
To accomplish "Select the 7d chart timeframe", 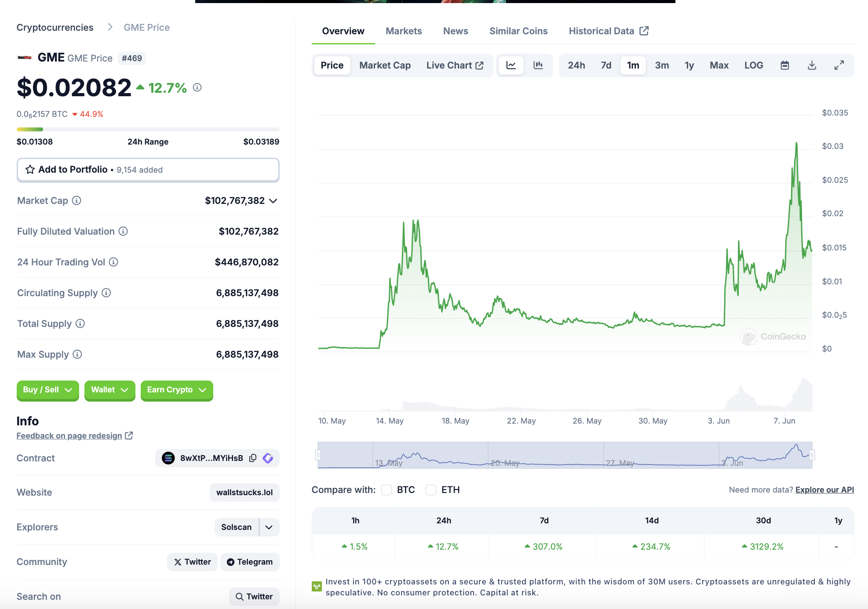I will [x=605, y=65].
